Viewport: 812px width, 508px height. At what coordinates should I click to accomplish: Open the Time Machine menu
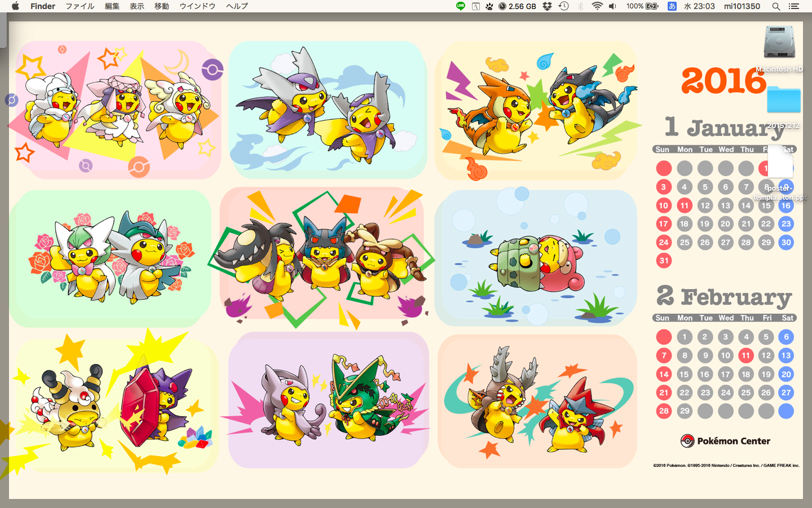click(564, 6)
